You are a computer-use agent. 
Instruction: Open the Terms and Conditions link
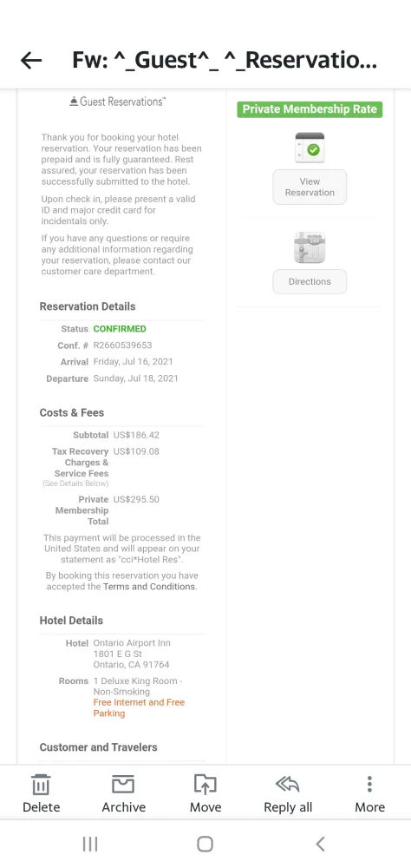149,586
